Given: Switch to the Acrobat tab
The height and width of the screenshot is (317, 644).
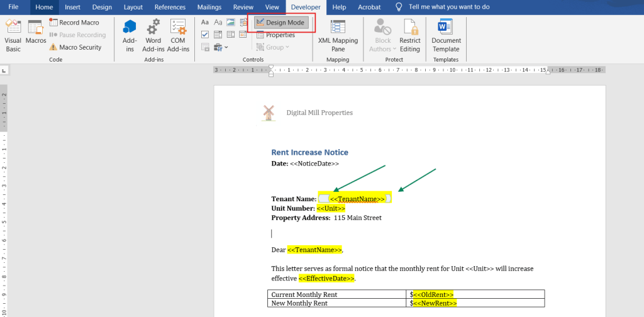Looking at the screenshot, I should pos(369,7).
